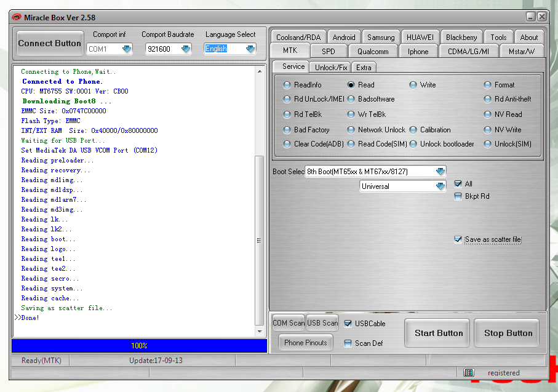Toggle the USBCable checkbox
The width and height of the screenshot is (558, 392).
click(x=348, y=323)
